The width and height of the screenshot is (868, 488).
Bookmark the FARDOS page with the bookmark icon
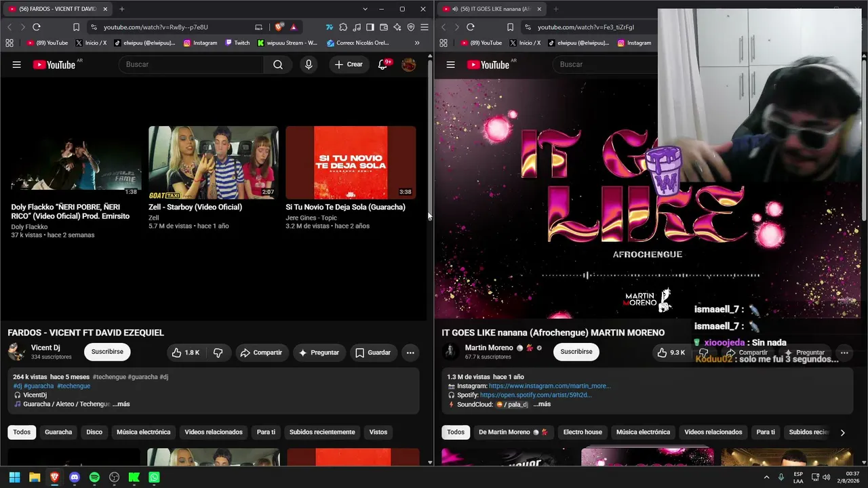pyautogui.click(x=76, y=27)
